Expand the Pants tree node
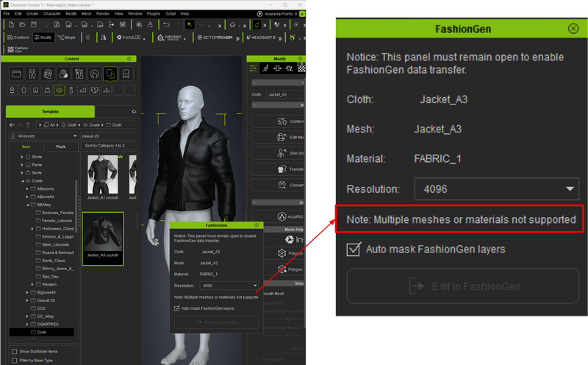This screenshot has width=588, height=365. (22, 165)
